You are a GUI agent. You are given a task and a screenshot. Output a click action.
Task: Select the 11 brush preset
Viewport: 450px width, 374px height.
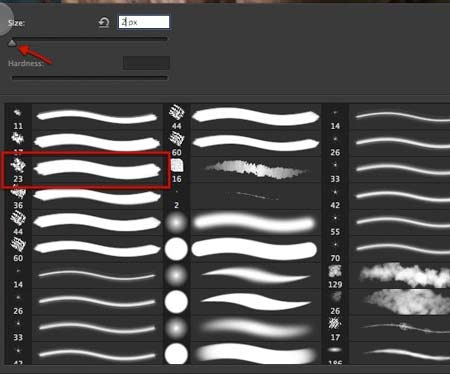tap(84, 117)
